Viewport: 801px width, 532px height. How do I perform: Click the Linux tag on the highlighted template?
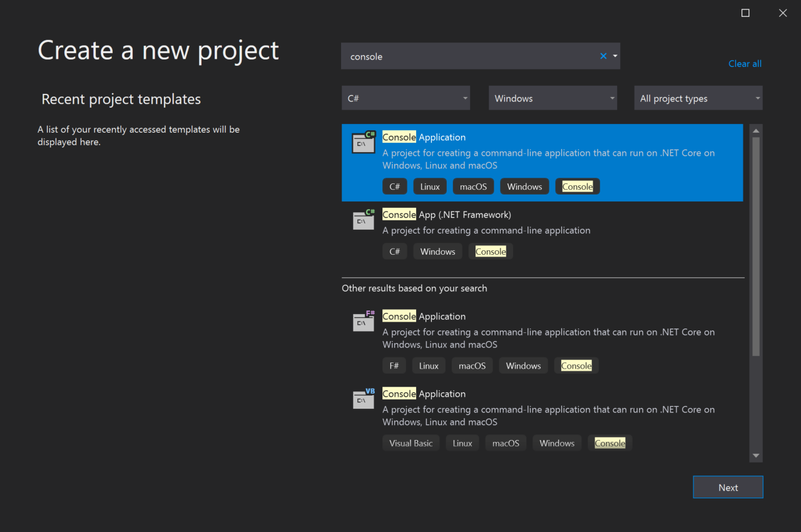429,186
